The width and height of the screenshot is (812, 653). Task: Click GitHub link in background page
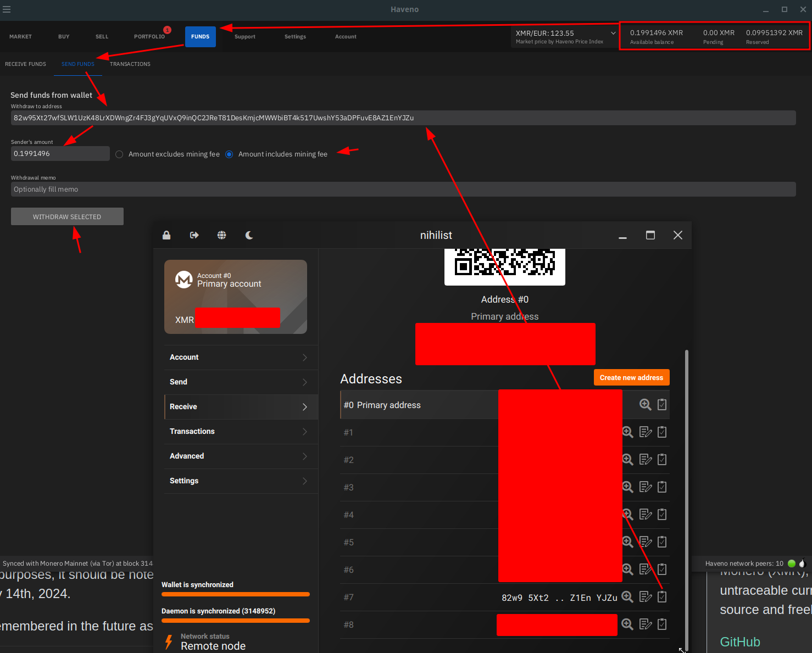740,642
